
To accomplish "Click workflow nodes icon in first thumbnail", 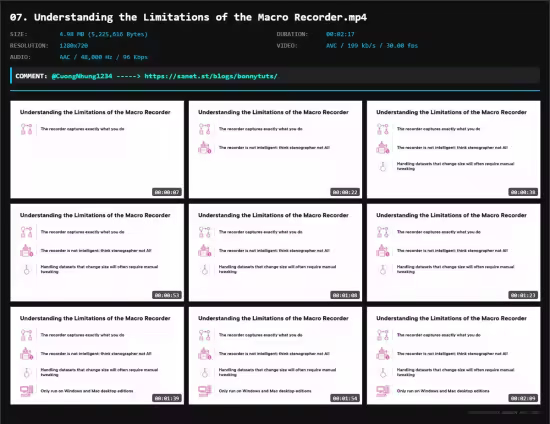I will pos(26,129).
